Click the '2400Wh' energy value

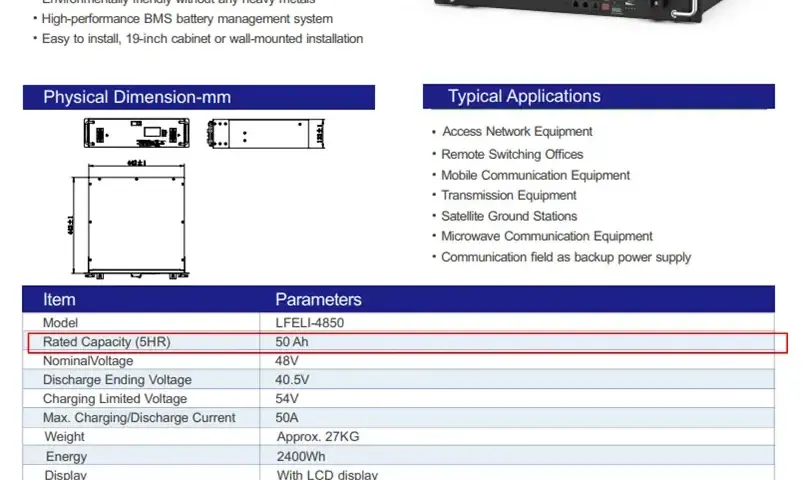tap(301, 457)
